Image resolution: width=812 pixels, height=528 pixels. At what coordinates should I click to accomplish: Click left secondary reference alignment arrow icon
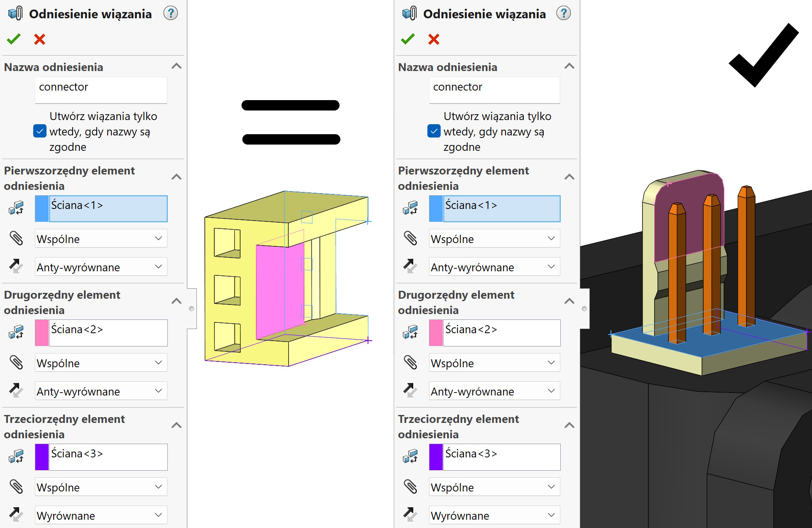[16, 390]
